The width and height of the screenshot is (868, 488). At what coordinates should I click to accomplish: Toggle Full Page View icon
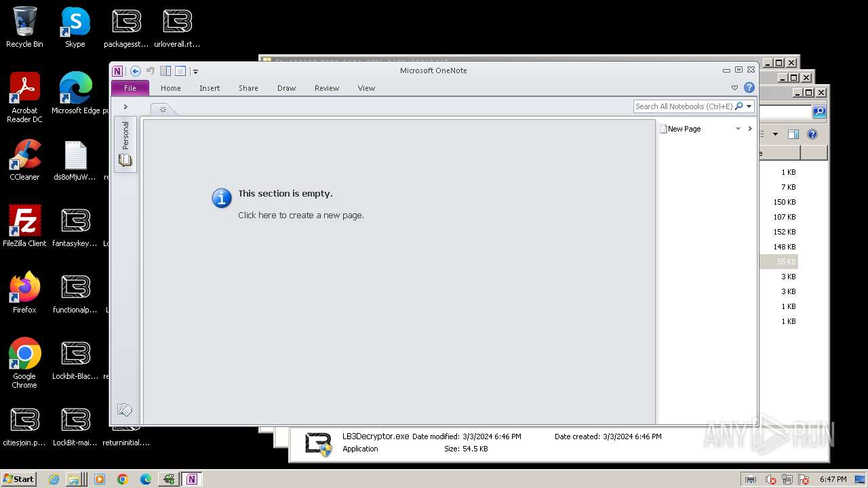tap(180, 71)
